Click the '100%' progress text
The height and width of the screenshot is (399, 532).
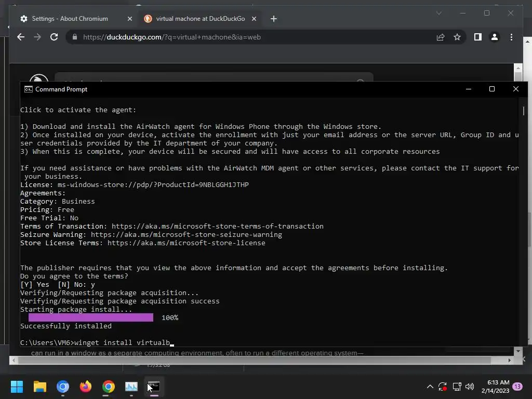coord(170,317)
